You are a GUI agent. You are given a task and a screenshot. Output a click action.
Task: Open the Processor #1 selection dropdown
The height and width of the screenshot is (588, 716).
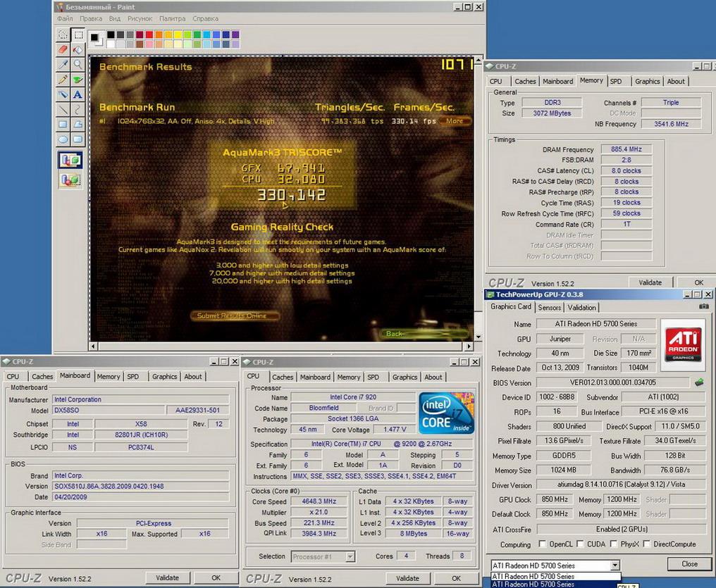[350, 556]
